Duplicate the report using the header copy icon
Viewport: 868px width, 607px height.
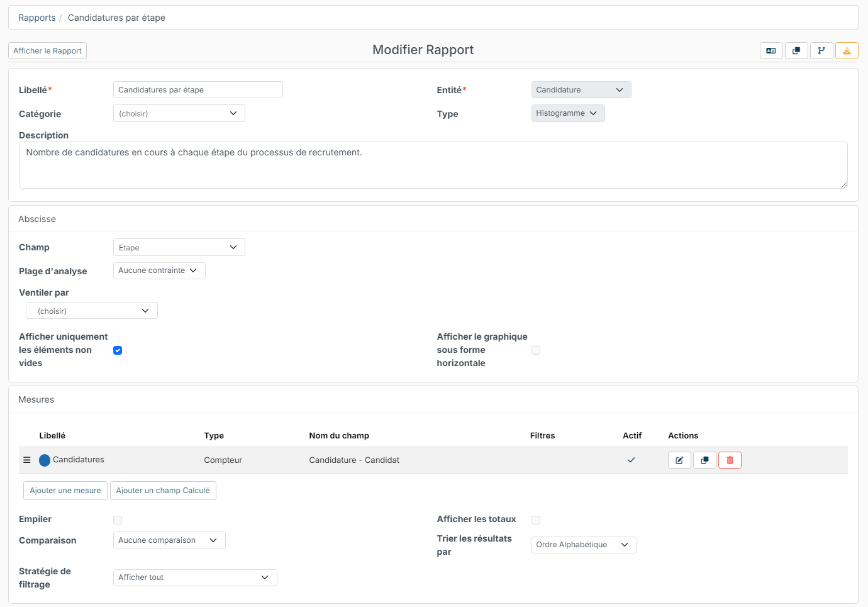coord(796,51)
